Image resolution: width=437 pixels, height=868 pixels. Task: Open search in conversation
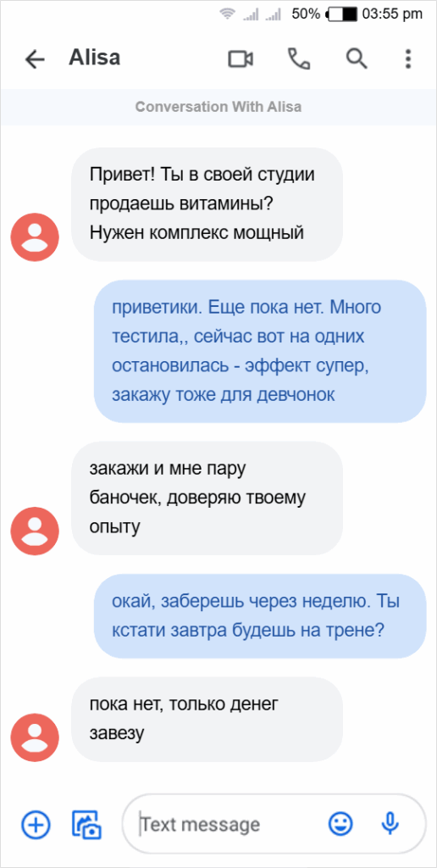pos(357,58)
